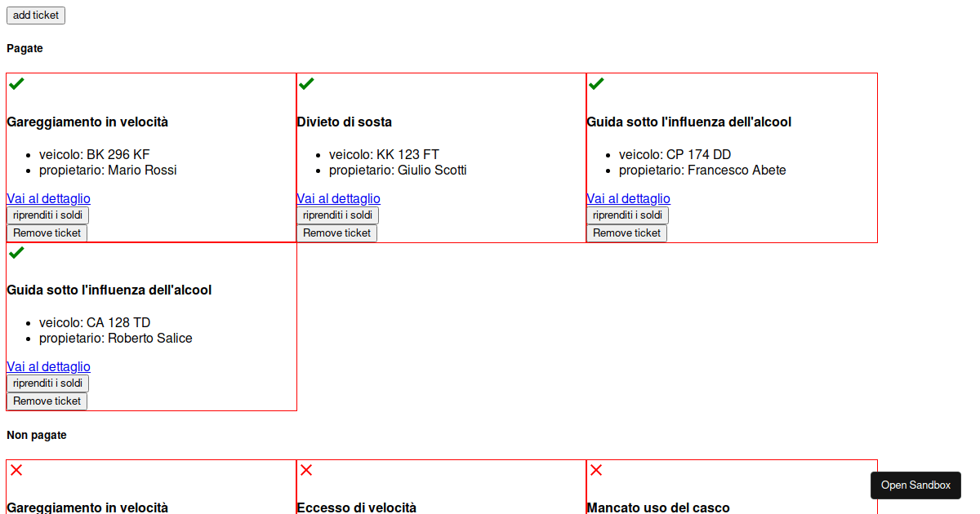
Task: Remove the Divieto di sosta ticket
Action: [336, 233]
